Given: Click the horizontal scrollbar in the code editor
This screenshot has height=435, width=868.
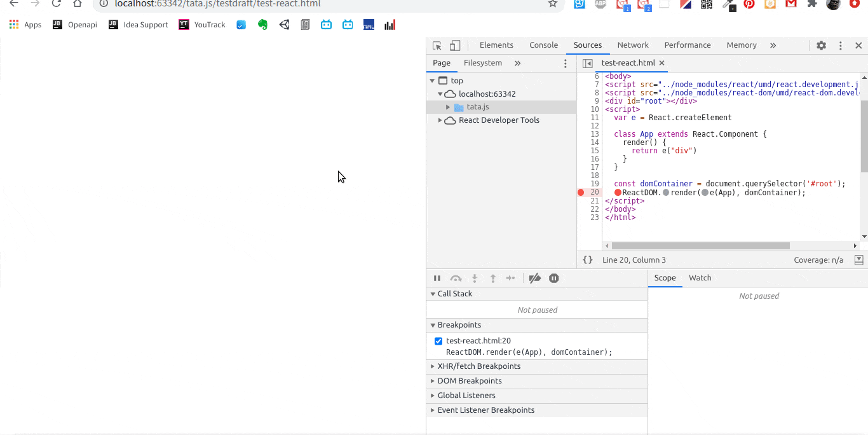Looking at the screenshot, I should tap(700, 246).
